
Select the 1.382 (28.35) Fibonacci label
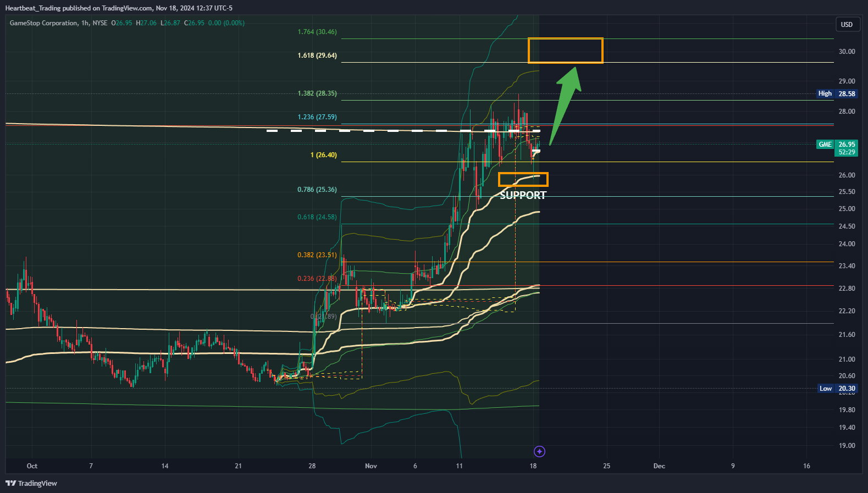click(317, 93)
